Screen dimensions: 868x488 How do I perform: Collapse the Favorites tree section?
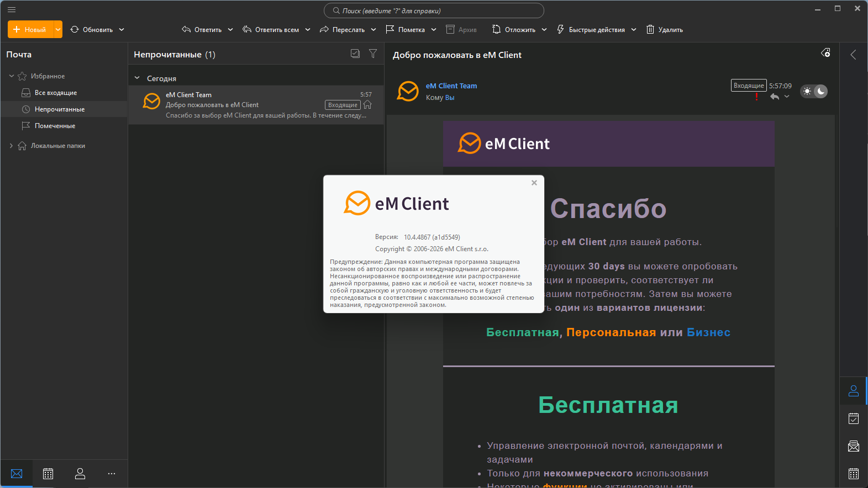click(x=12, y=76)
